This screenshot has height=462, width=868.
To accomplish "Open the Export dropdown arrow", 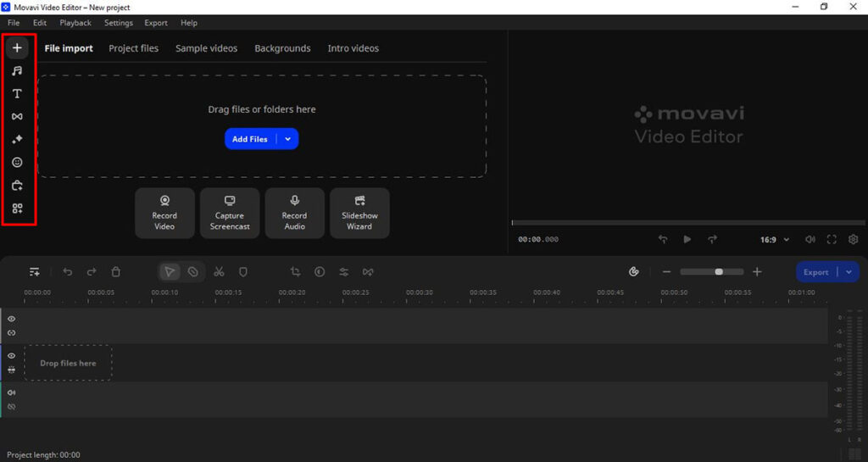I will [849, 272].
